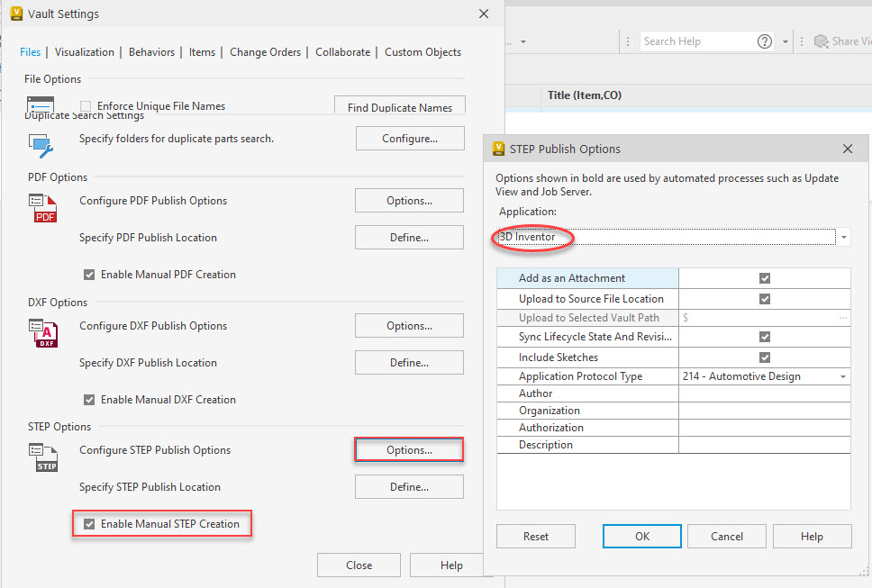Open the toolbar dropdown arrow left of Search Help
This screenshot has height=588, width=872.
click(522, 41)
